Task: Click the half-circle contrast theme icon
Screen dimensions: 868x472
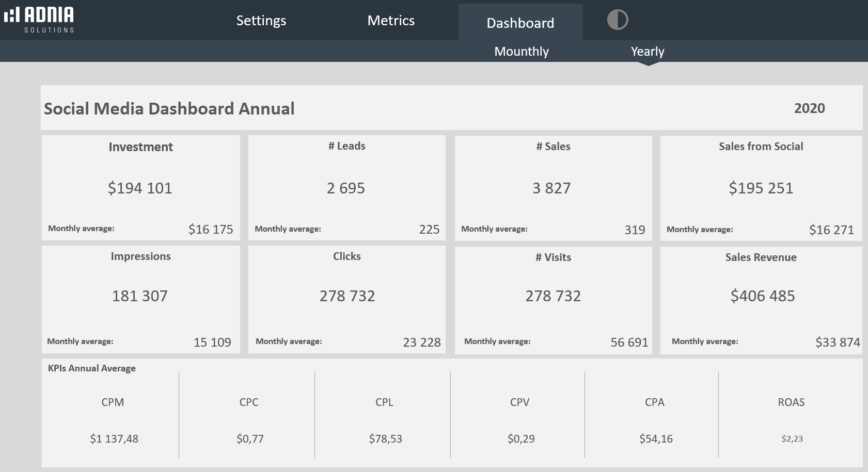Action: [617, 20]
